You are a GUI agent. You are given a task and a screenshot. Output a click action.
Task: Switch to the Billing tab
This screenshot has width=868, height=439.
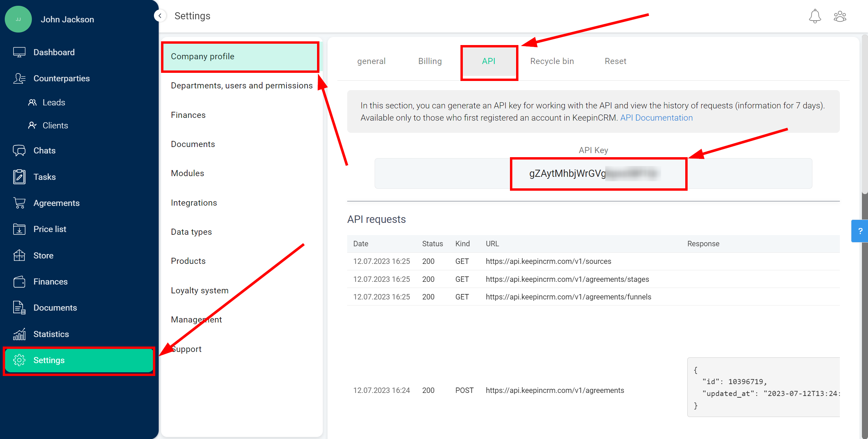tap(430, 61)
